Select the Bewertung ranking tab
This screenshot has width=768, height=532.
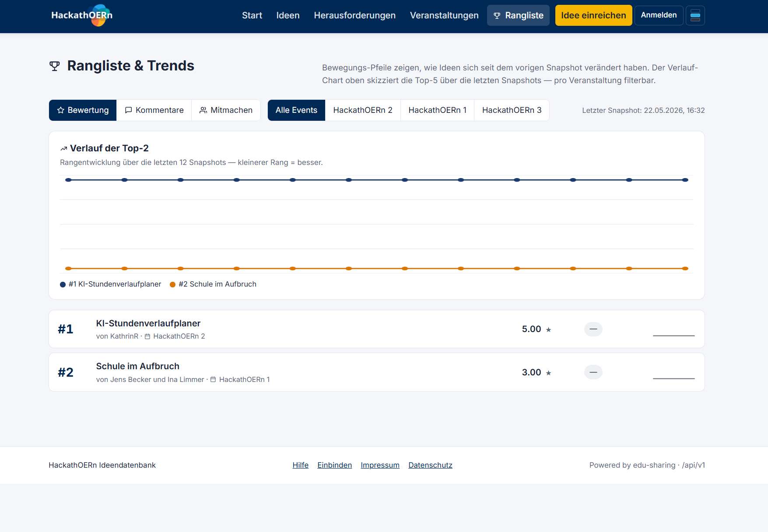[x=83, y=110]
